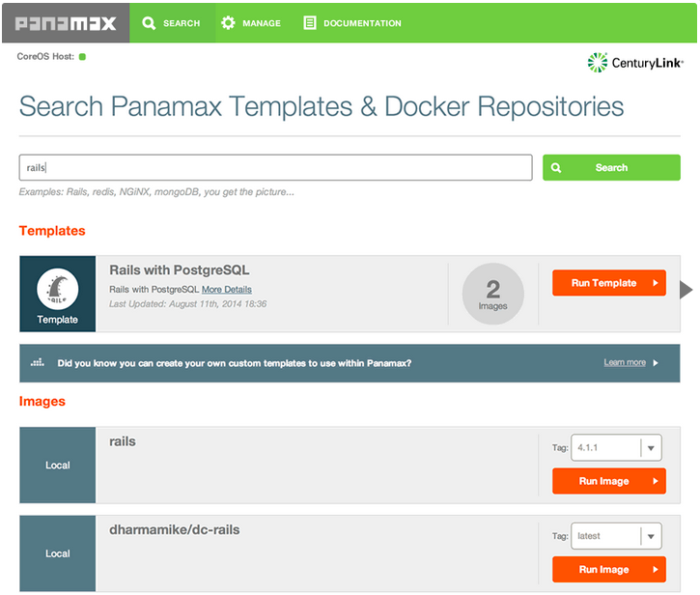This screenshot has height=595, width=700.
Task: Run the dharmamike/dc-rails image
Action: [x=609, y=570]
